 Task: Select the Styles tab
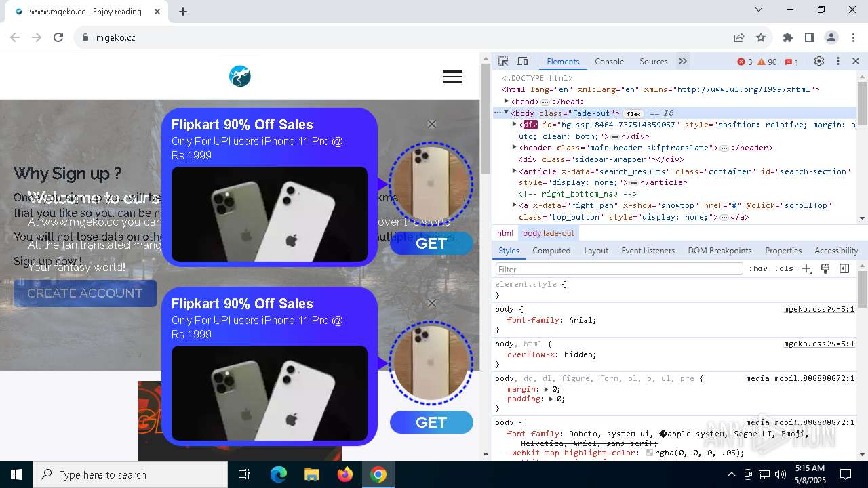click(x=509, y=251)
